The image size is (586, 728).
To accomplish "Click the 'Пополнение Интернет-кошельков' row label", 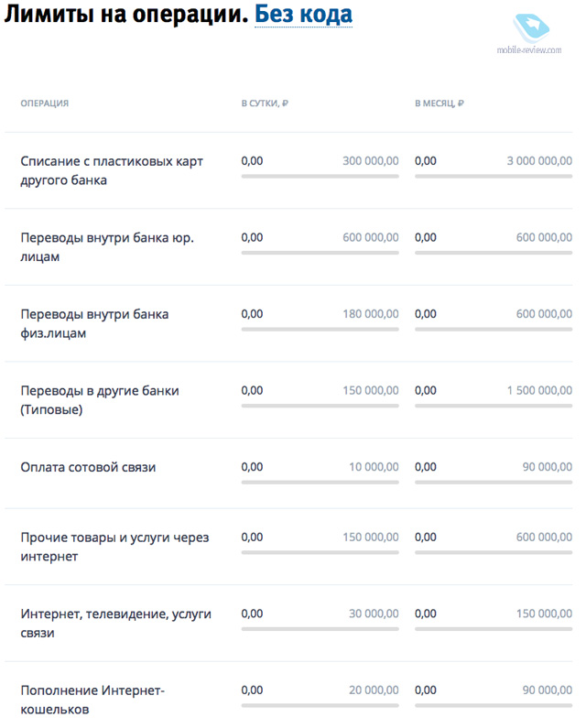I will click(92, 700).
